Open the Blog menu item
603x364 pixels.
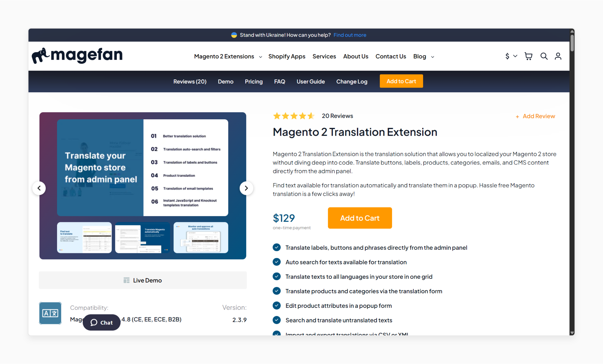coord(420,57)
